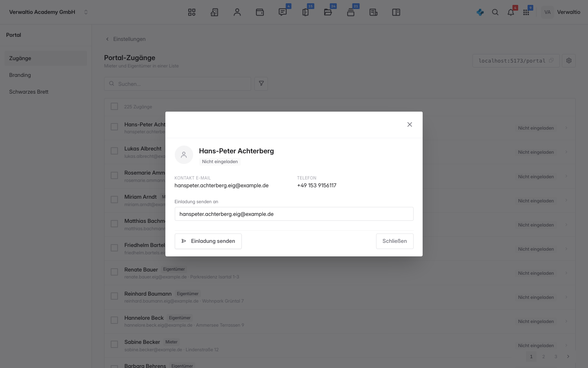This screenshot has height=368, width=588.
Task: Open the wallet icon in top navigation
Action: [x=260, y=12]
